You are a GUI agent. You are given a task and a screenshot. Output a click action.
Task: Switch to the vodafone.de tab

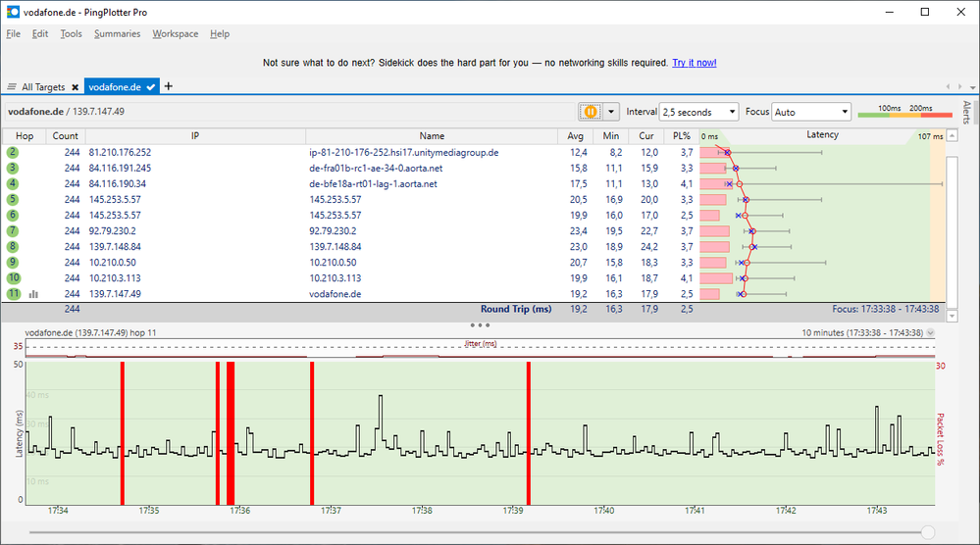point(115,87)
